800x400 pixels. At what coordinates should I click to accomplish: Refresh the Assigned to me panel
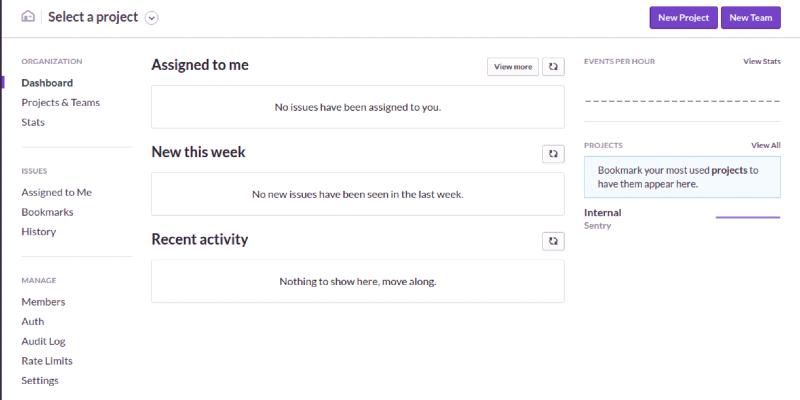pos(553,67)
